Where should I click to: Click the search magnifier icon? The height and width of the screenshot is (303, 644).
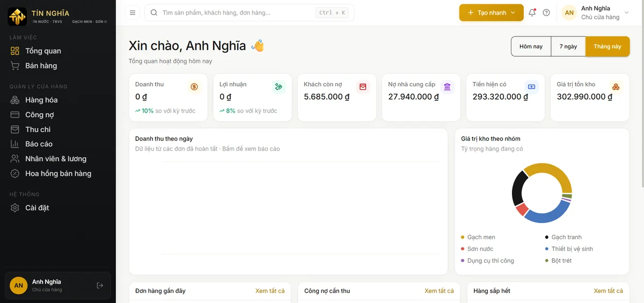154,12
